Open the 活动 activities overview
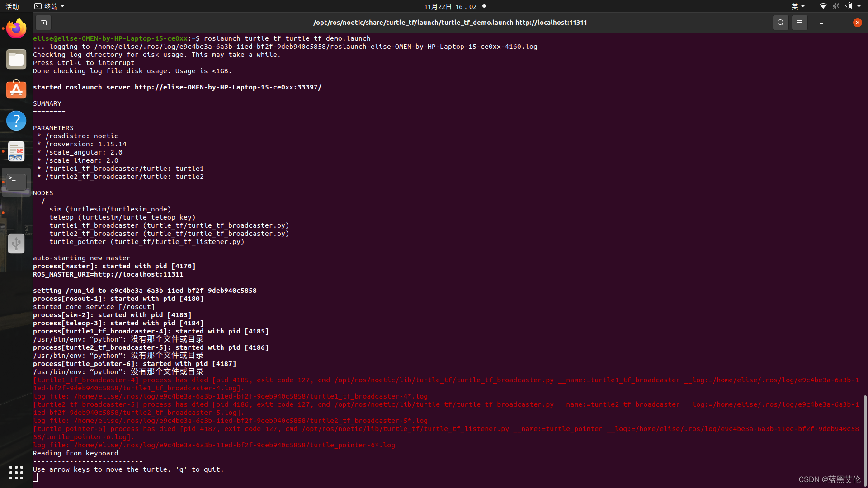Screen dimensions: 868x488 pos(12,6)
